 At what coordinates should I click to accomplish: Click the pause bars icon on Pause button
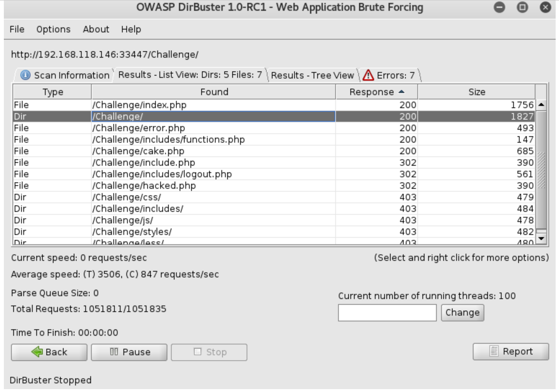pyautogui.click(x=114, y=352)
